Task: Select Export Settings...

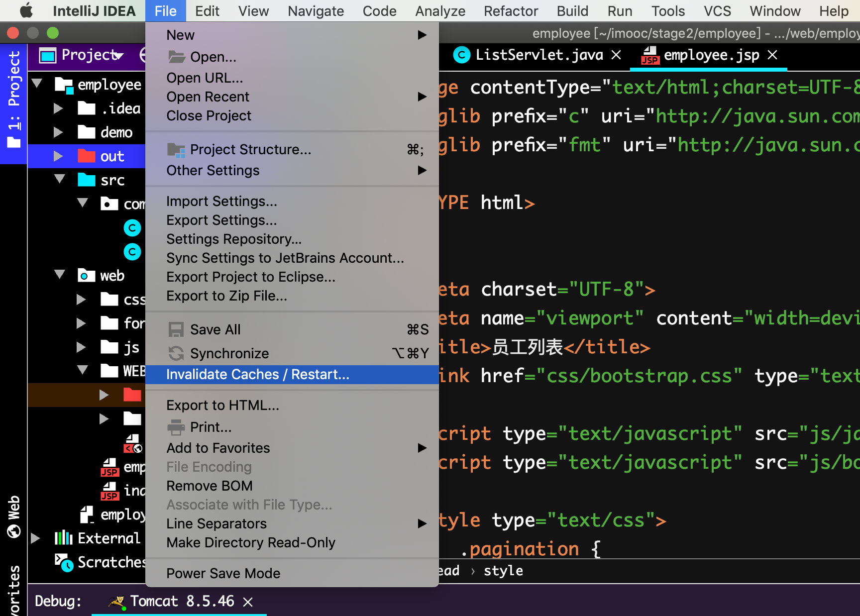Action: pyautogui.click(x=292, y=220)
